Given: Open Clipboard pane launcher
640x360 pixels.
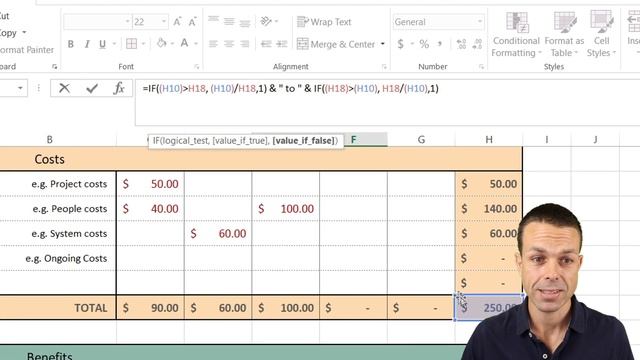Looking at the screenshot, I should click(x=55, y=67).
